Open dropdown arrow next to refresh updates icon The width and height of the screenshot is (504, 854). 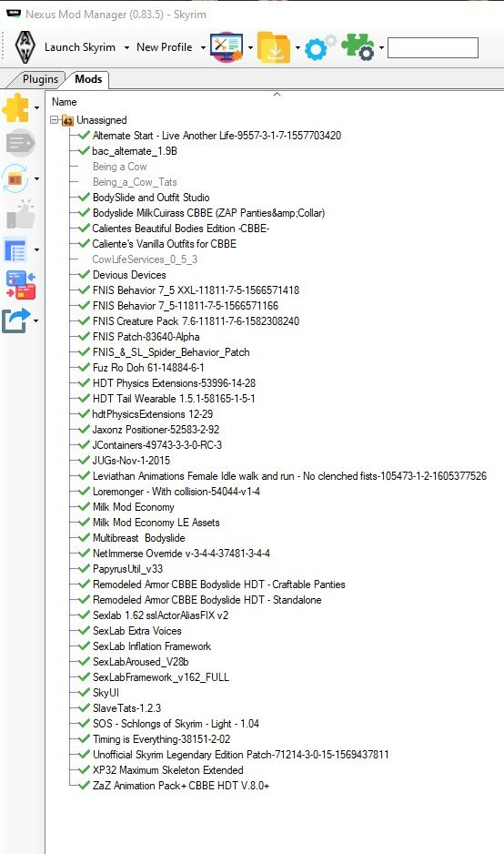(x=36, y=178)
